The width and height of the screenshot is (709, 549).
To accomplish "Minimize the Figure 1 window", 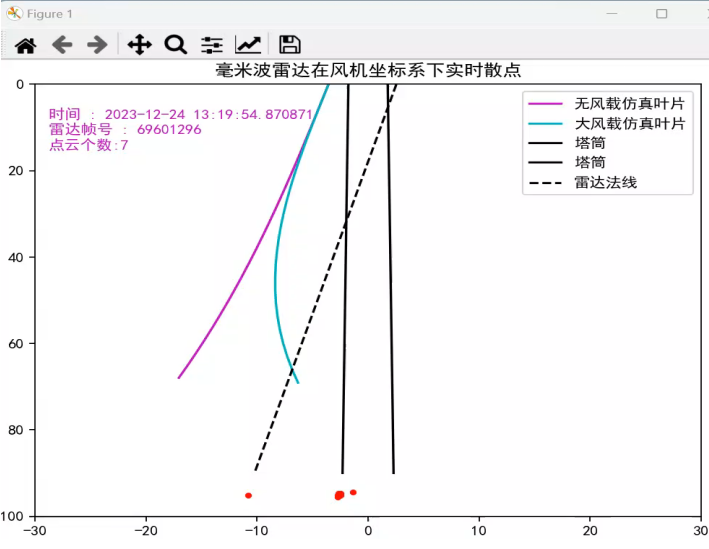I will tap(612, 14).
